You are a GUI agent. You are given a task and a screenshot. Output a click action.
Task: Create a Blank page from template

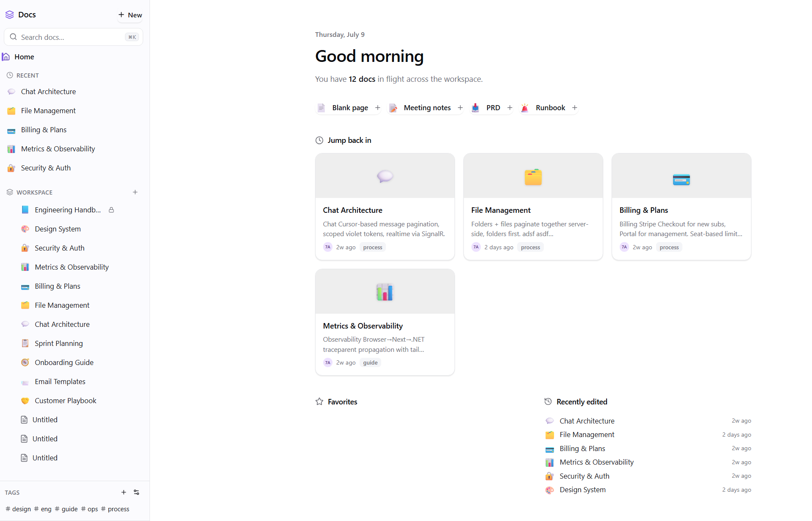coord(350,108)
